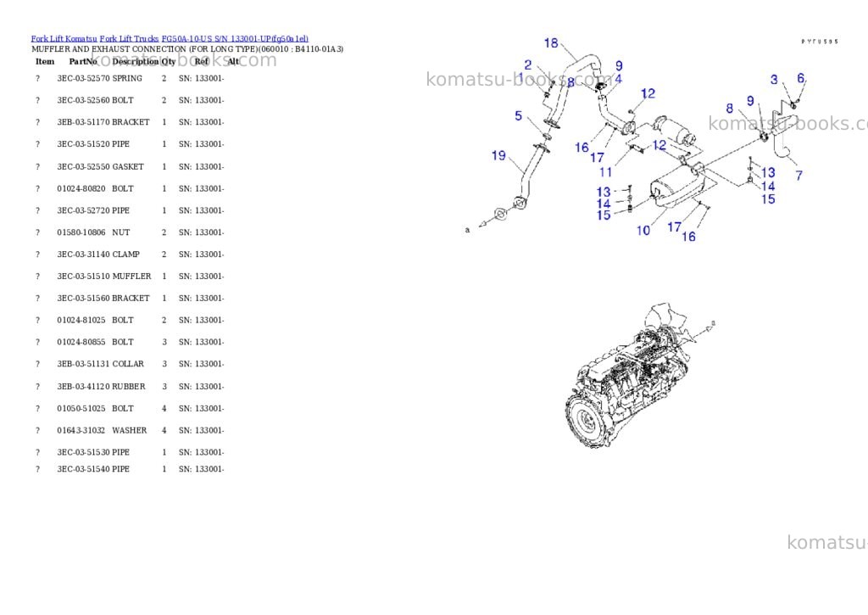Open the FG50A-10-US S/N 133001-UP link
Image resolution: width=868 pixels, height=615 pixels.
tap(235, 39)
